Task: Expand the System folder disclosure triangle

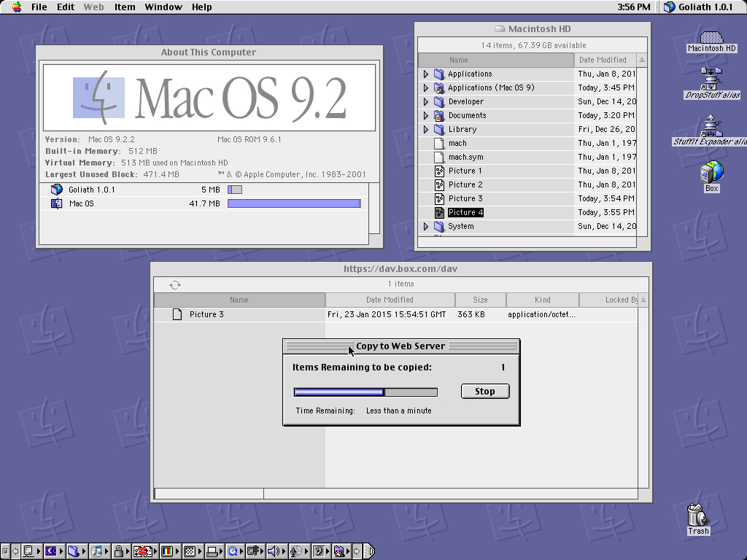Action: pyautogui.click(x=426, y=226)
